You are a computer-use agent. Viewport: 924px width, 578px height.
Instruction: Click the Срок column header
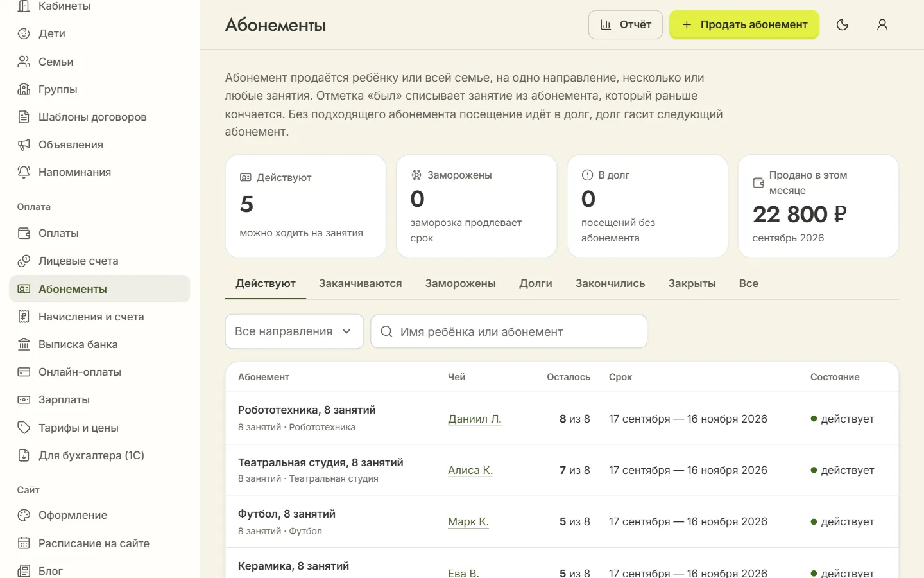[x=620, y=377]
